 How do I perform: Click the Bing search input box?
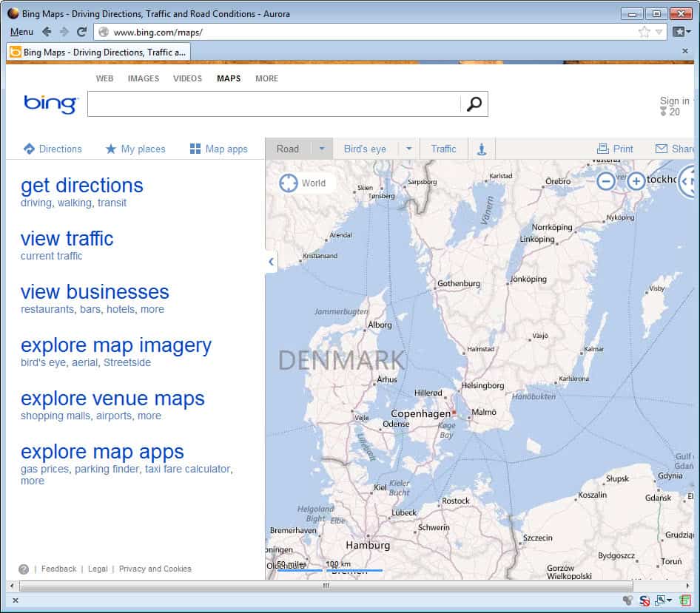click(x=274, y=104)
